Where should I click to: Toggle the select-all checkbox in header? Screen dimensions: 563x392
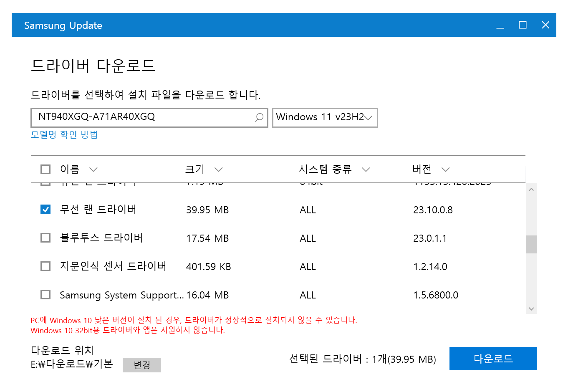pyautogui.click(x=45, y=169)
